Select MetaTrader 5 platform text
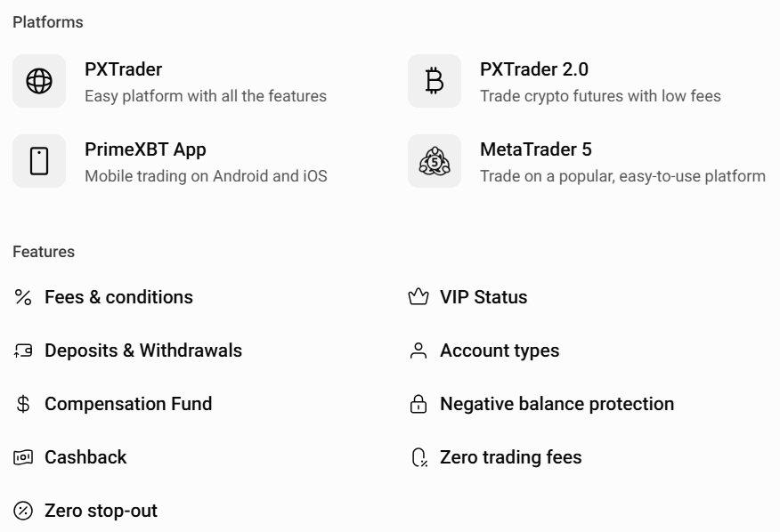Viewport: 780px width, 532px height. pyautogui.click(x=535, y=149)
